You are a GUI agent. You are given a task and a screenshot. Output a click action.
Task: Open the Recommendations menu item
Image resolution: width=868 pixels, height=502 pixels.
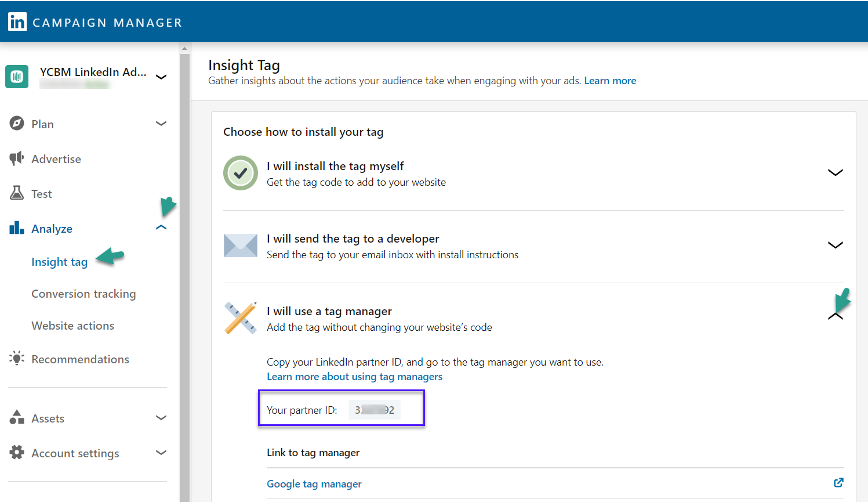click(x=81, y=359)
